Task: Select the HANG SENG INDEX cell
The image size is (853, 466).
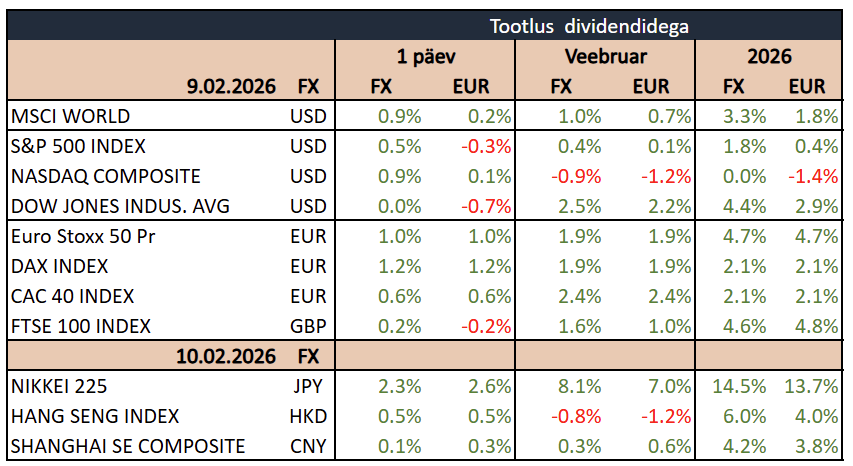Action: (95, 415)
